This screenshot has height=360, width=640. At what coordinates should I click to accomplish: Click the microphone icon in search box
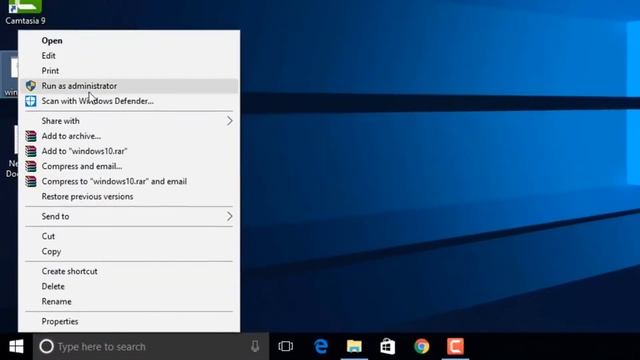(255, 347)
